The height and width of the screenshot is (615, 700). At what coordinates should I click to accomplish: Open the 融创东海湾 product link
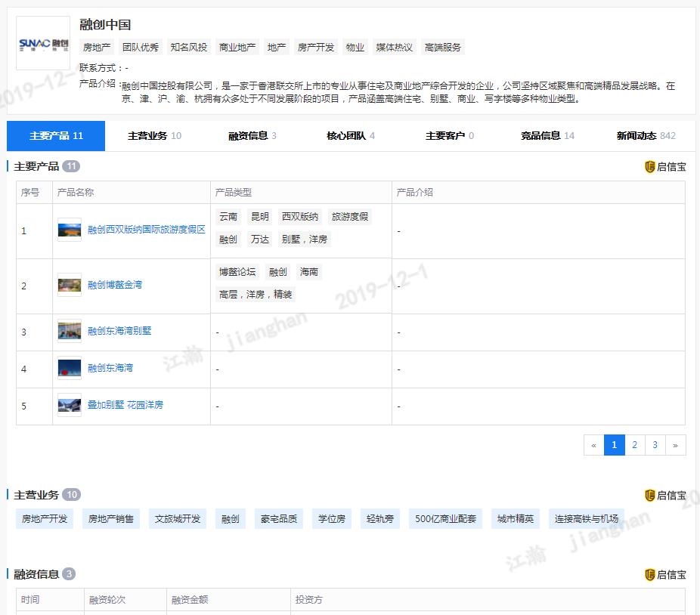(110, 368)
